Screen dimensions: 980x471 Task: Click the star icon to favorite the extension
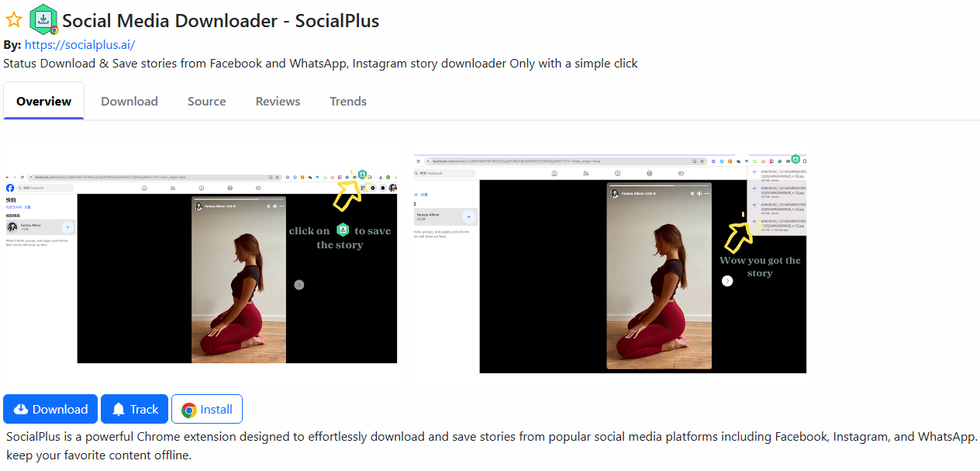14,21
